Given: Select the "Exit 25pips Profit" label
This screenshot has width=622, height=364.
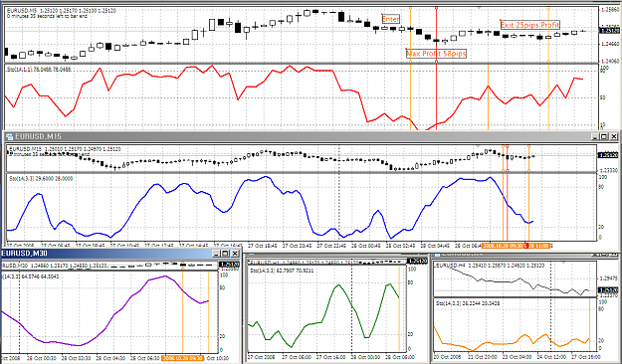Looking at the screenshot, I should click(529, 25).
